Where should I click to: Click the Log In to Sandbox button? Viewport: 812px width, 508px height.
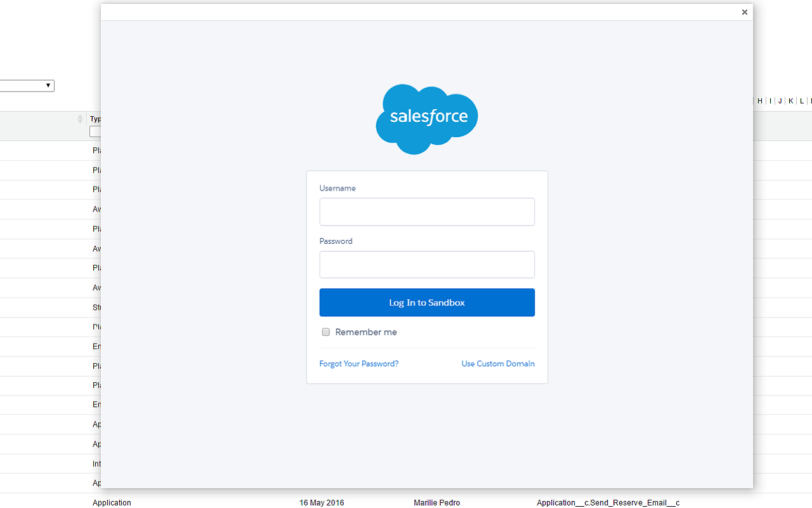pos(426,302)
